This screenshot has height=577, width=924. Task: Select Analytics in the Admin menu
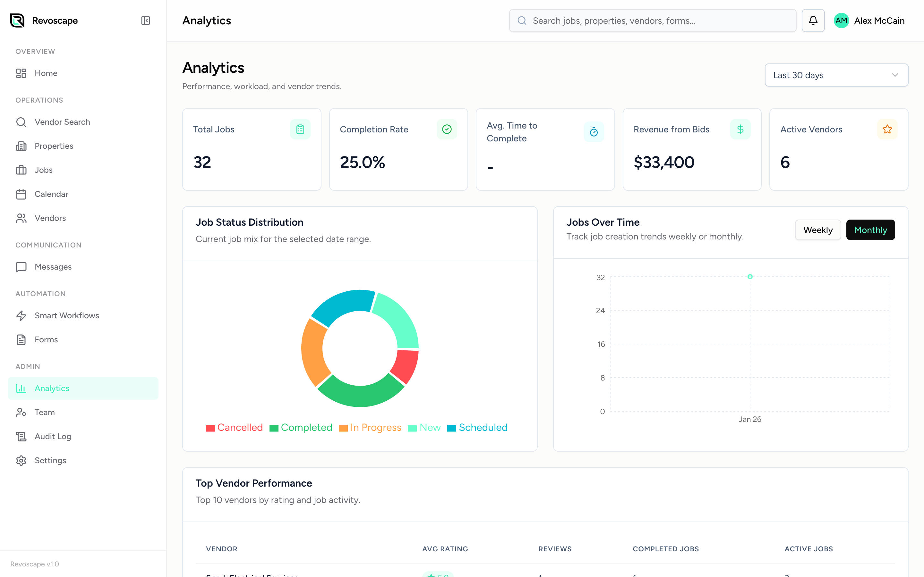pyautogui.click(x=52, y=388)
